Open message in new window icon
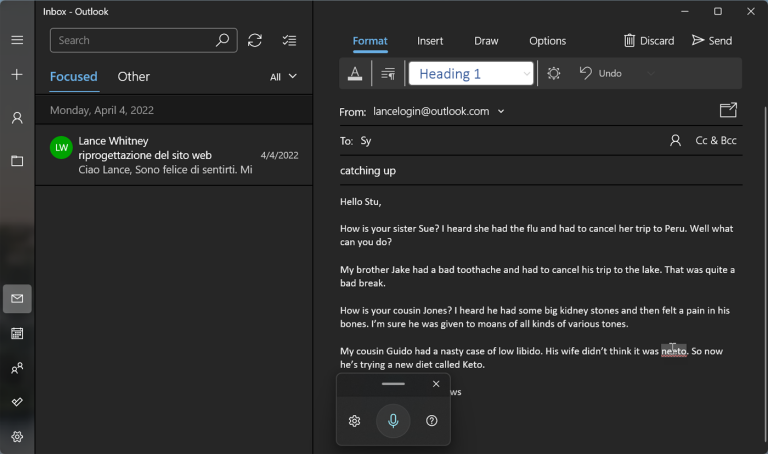768x454 pixels. click(x=728, y=110)
